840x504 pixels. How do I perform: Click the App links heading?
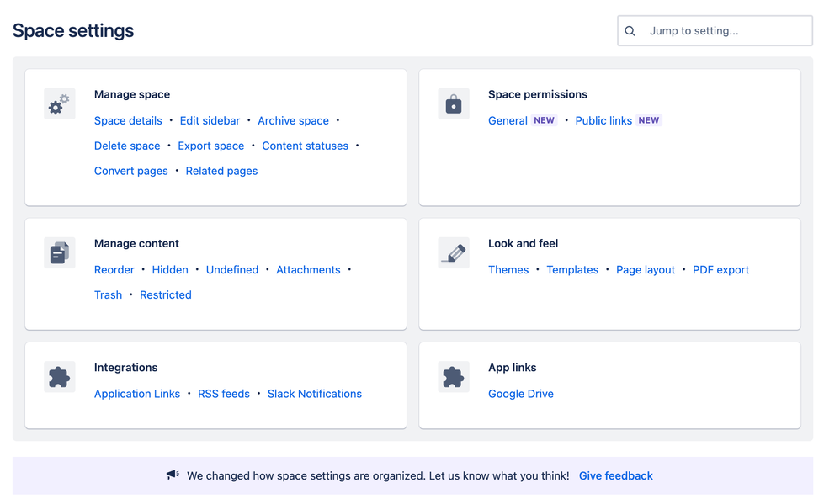512,368
